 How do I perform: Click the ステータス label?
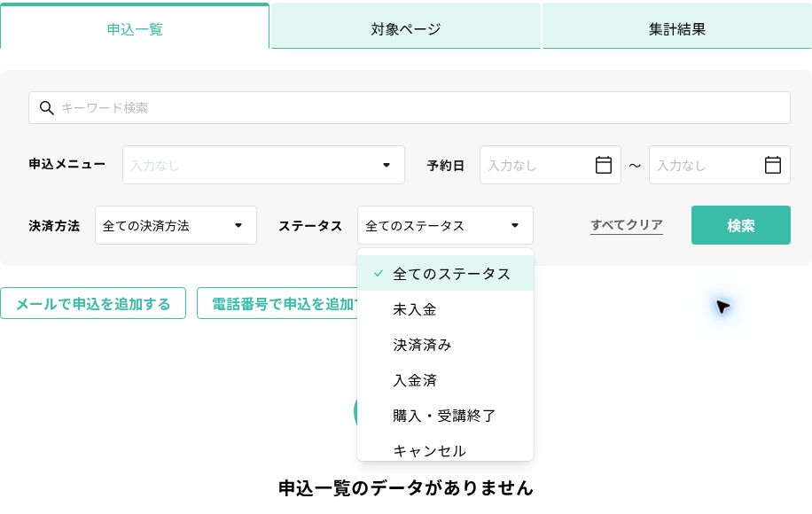(x=310, y=226)
